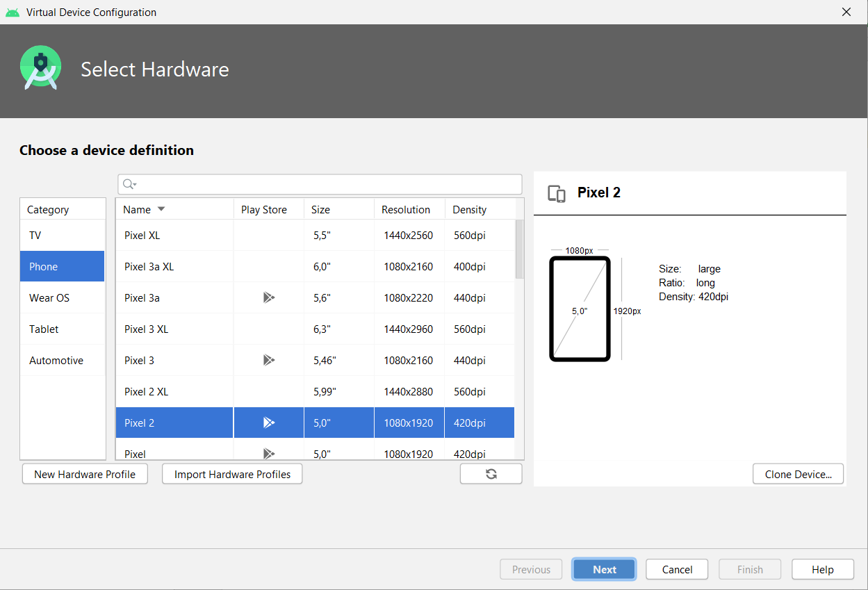Click the device icon beside Pixel 2 title
Image resolution: width=868 pixels, height=590 pixels.
click(557, 193)
